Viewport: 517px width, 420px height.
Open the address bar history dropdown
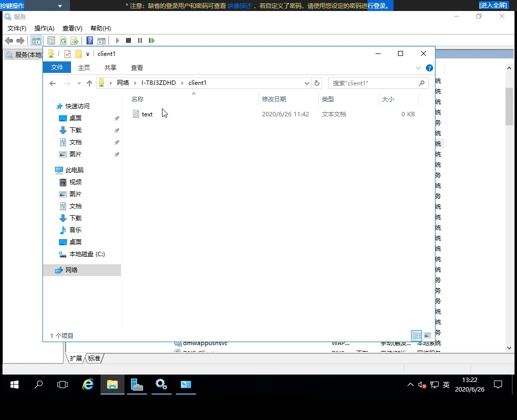[x=307, y=83]
